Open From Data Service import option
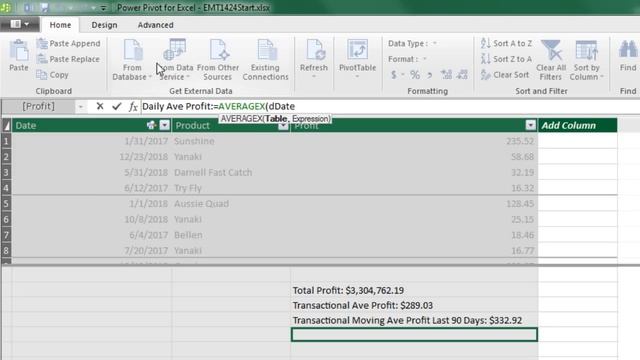The height and width of the screenshot is (360, 640). pyautogui.click(x=176, y=60)
